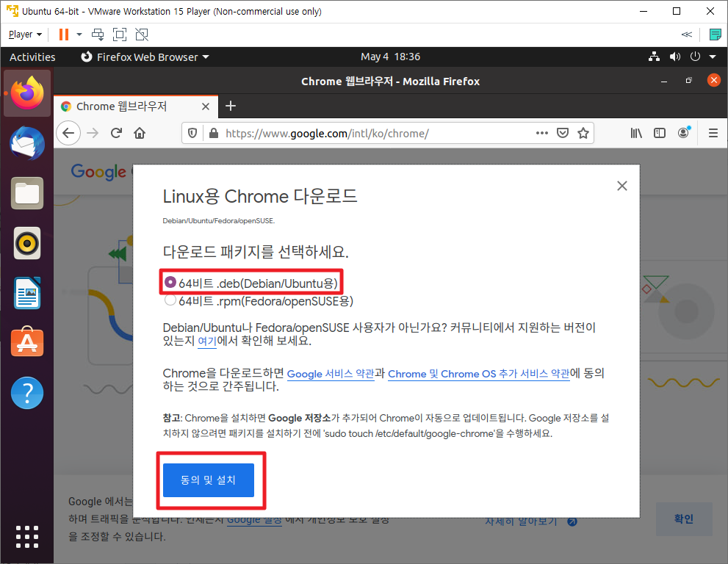Open page actions three-dot menu
Image resolution: width=728 pixels, height=564 pixels.
(x=542, y=133)
